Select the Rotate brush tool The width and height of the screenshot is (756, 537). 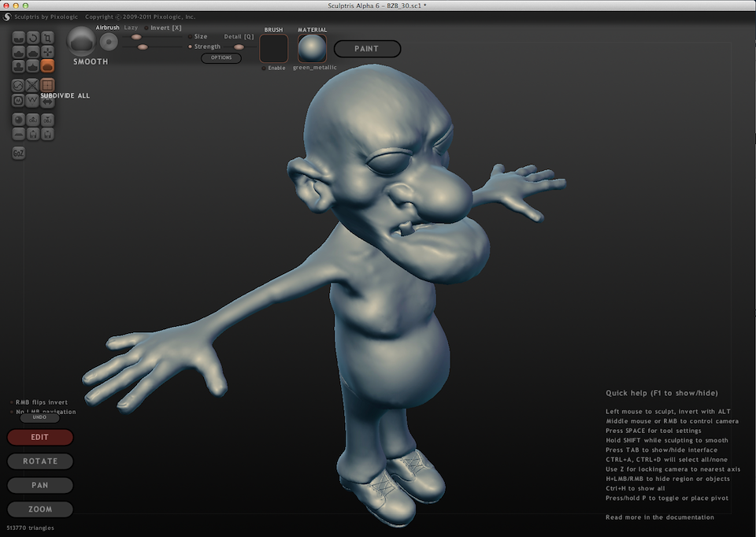34,37
